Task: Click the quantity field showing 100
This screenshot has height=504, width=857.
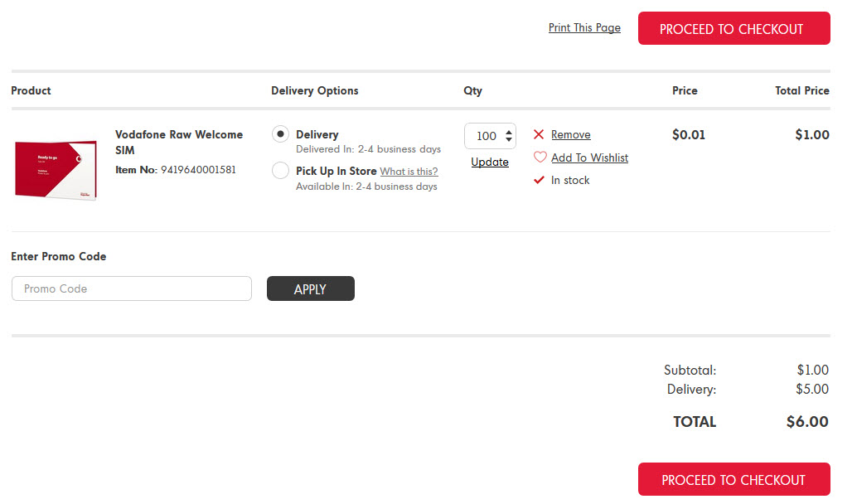Action: [x=490, y=136]
